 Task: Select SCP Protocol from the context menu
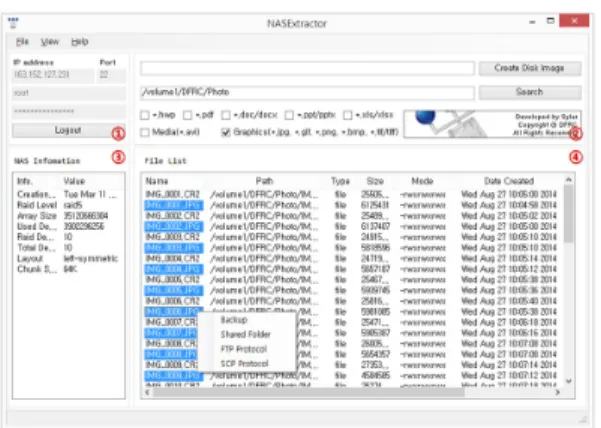click(247, 363)
